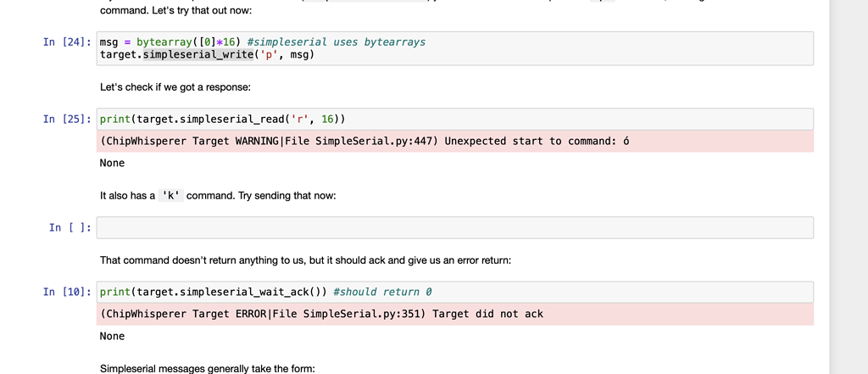Click the empty code cell input
Viewport: 868px width, 374px height.
455,227
